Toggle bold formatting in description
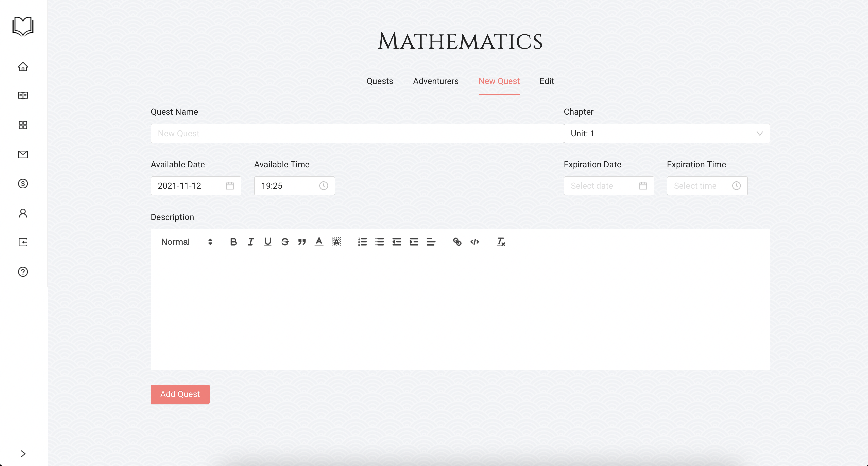The image size is (868, 466). point(233,242)
